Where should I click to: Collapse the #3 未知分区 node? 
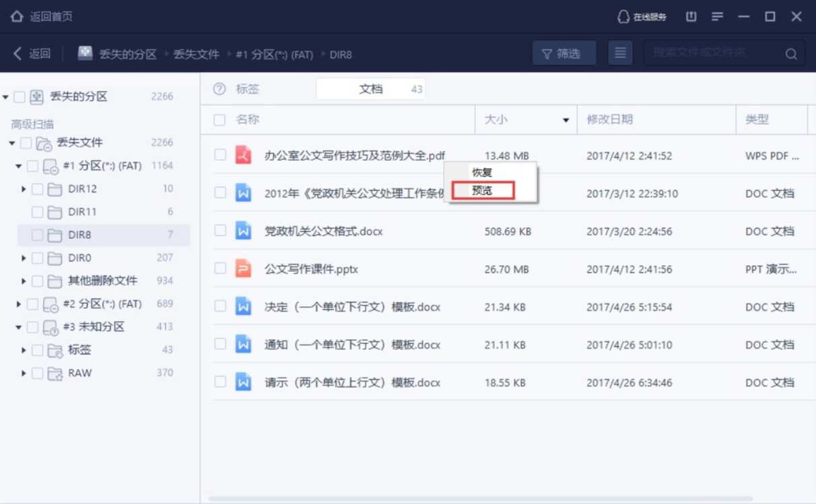point(19,328)
